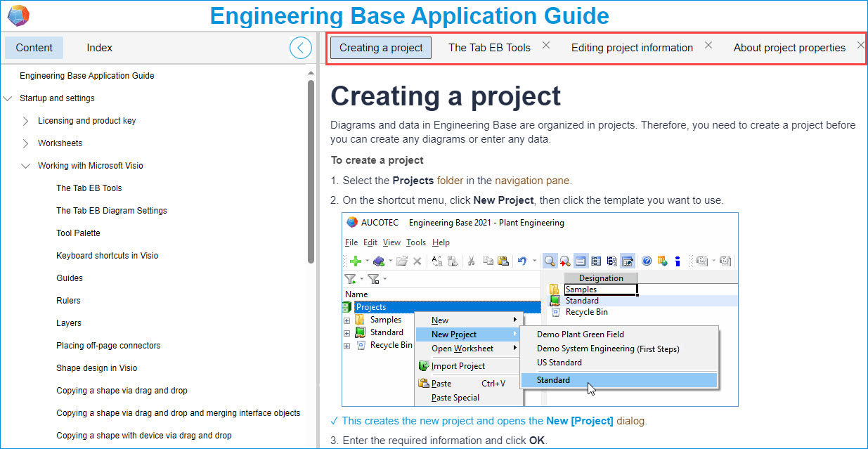Click the Engineering Base logo icon
Image resolution: width=868 pixels, height=449 pixels.
tap(18, 15)
